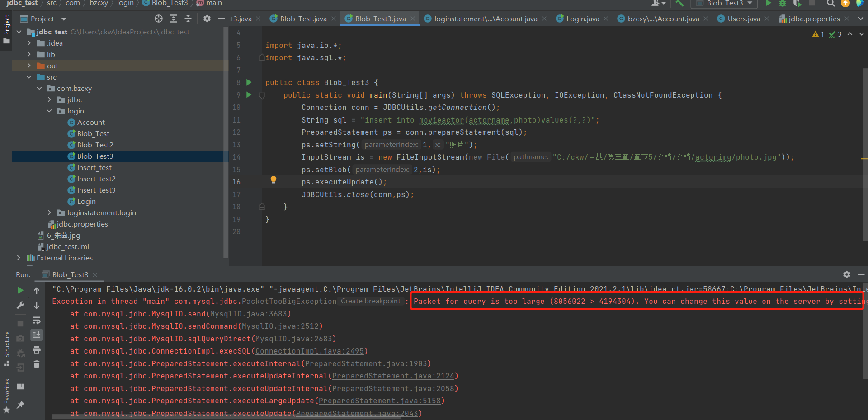Open PreparedStatement.java:5158 link
The height and width of the screenshot is (420, 868).
coord(380,401)
